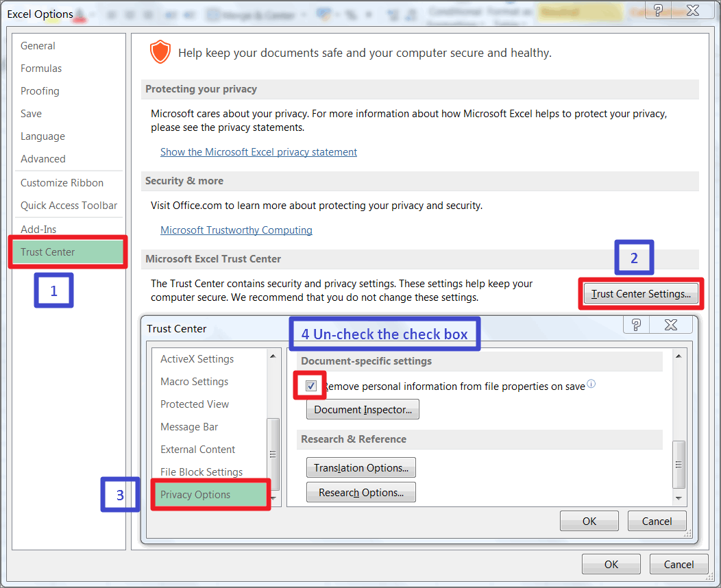721x588 pixels.
Task: Open the Merge & Center dropdown arrow
Action: [304, 14]
